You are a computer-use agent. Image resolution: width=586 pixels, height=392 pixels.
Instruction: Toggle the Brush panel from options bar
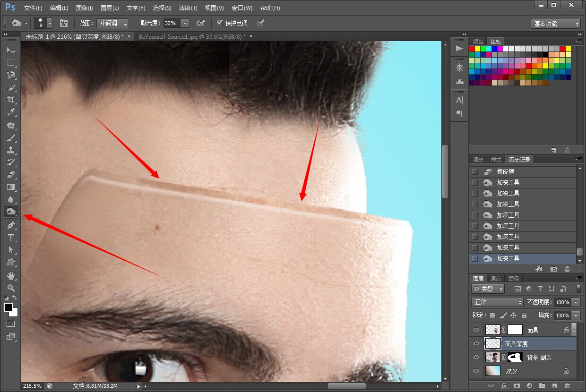(x=64, y=23)
